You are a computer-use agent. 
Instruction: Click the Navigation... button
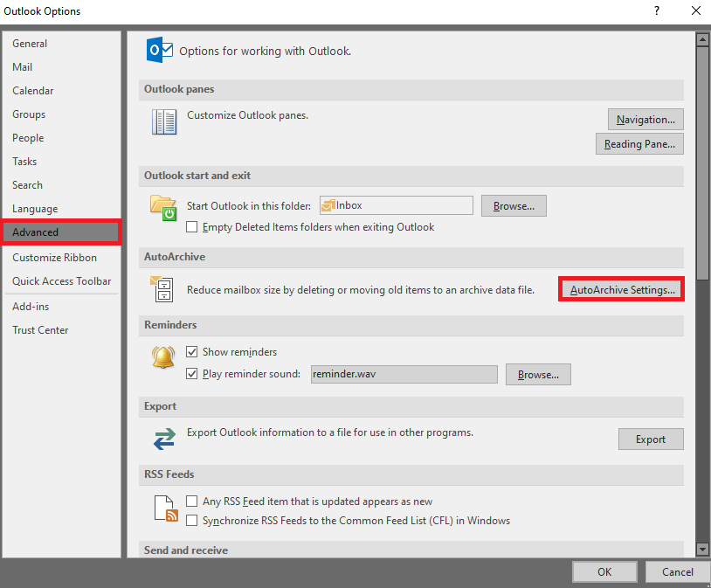coord(645,120)
